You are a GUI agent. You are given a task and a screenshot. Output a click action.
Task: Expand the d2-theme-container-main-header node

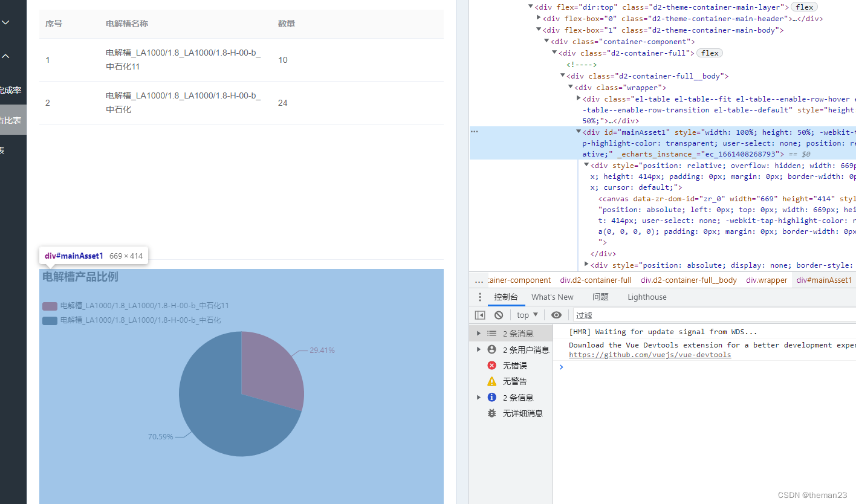tap(539, 18)
